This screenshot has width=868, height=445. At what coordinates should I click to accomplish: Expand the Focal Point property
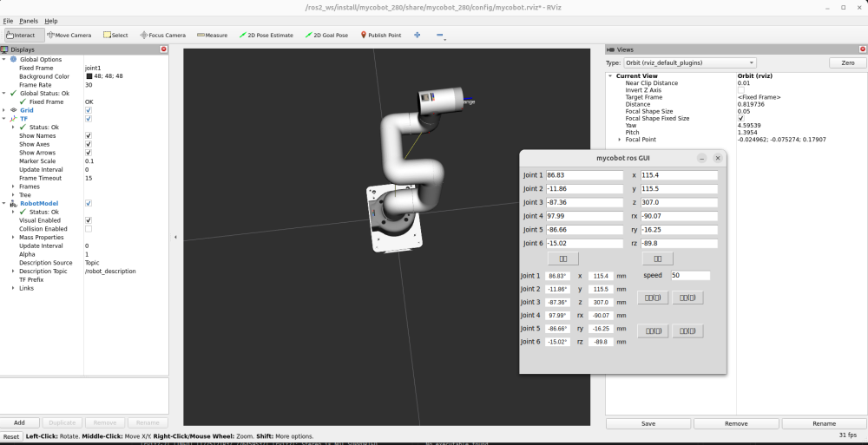[x=620, y=140]
